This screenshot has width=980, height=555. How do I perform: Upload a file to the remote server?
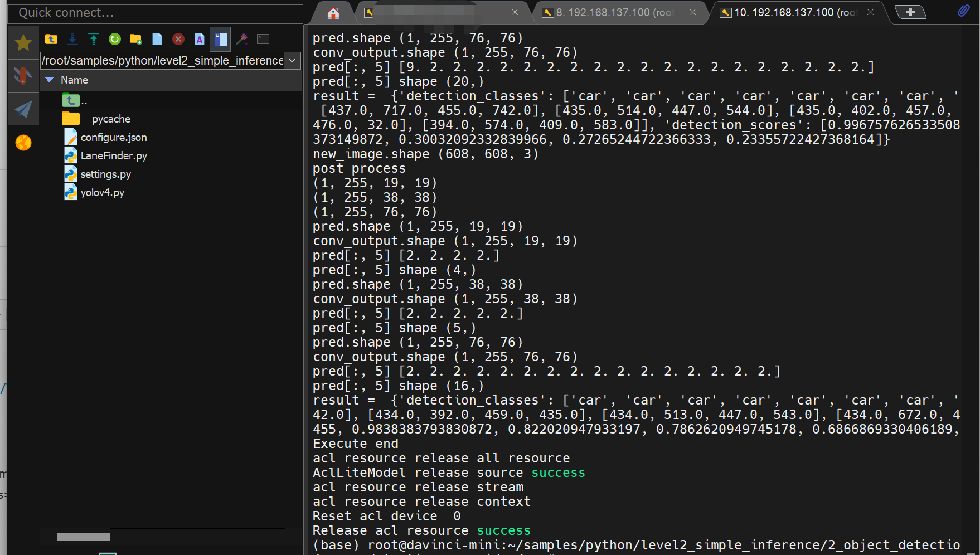94,39
